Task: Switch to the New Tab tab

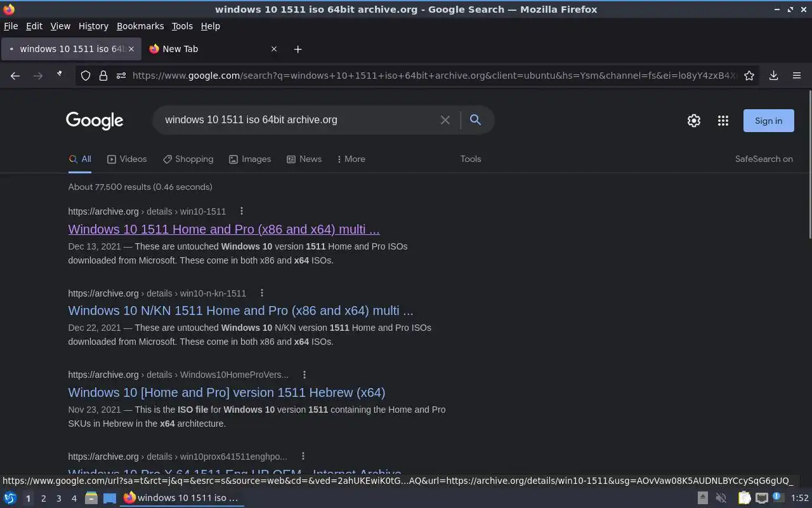Action: (214, 49)
